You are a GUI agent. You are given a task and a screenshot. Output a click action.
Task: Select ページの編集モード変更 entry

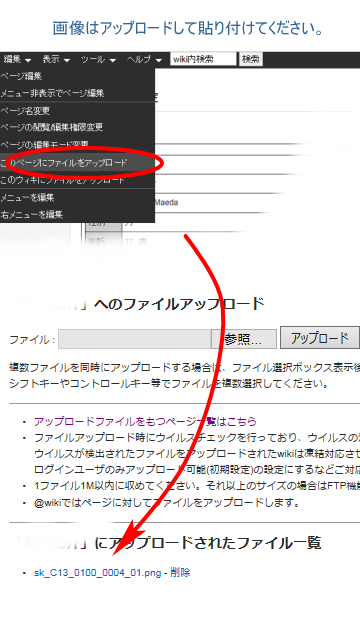tap(77, 144)
